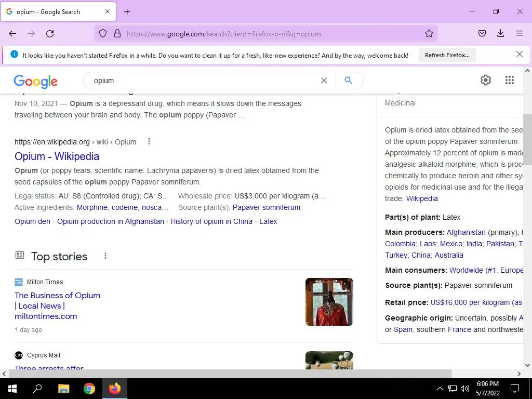This screenshot has width=532, height=399.
Task: Click the site security padlock icon
Action: click(x=117, y=34)
